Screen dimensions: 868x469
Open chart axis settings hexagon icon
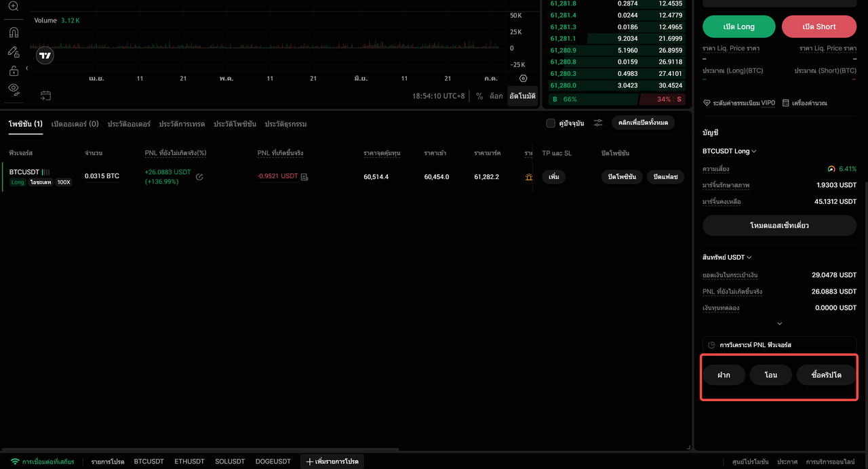(x=523, y=79)
